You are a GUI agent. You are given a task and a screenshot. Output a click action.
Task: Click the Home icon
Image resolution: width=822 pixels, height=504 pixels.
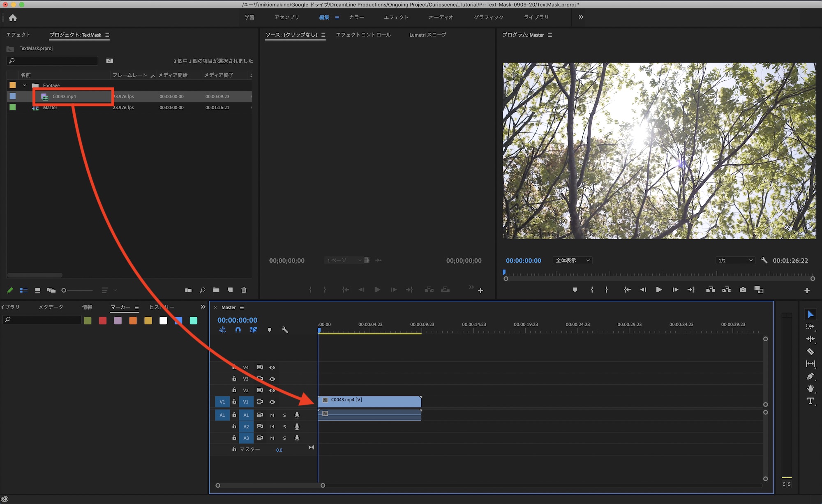[13, 18]
